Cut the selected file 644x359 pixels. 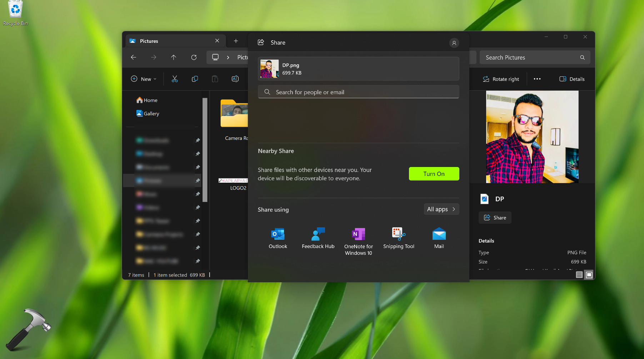[175, 79]
